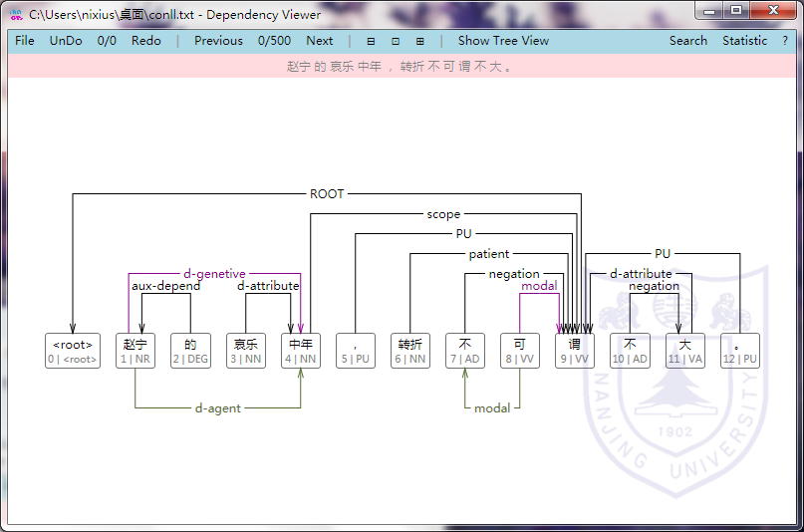Select the word node 中年 tagged NN
This screenshot has height=532, width=804.
click(x=301, y=351)
